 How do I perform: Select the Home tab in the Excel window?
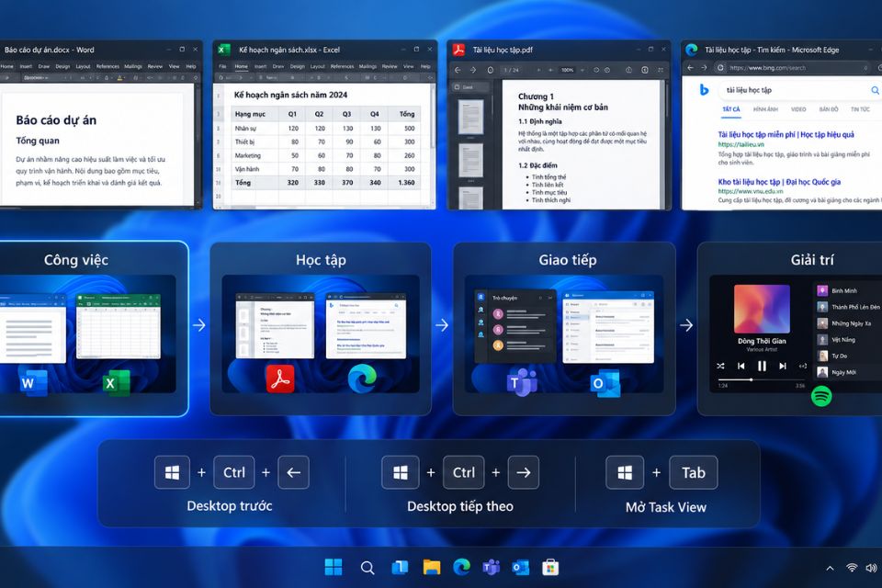coord(242,66)
